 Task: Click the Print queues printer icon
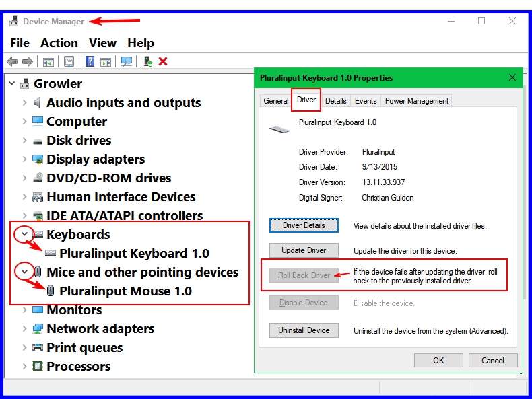pyautogui.click(x=37, y=347)
